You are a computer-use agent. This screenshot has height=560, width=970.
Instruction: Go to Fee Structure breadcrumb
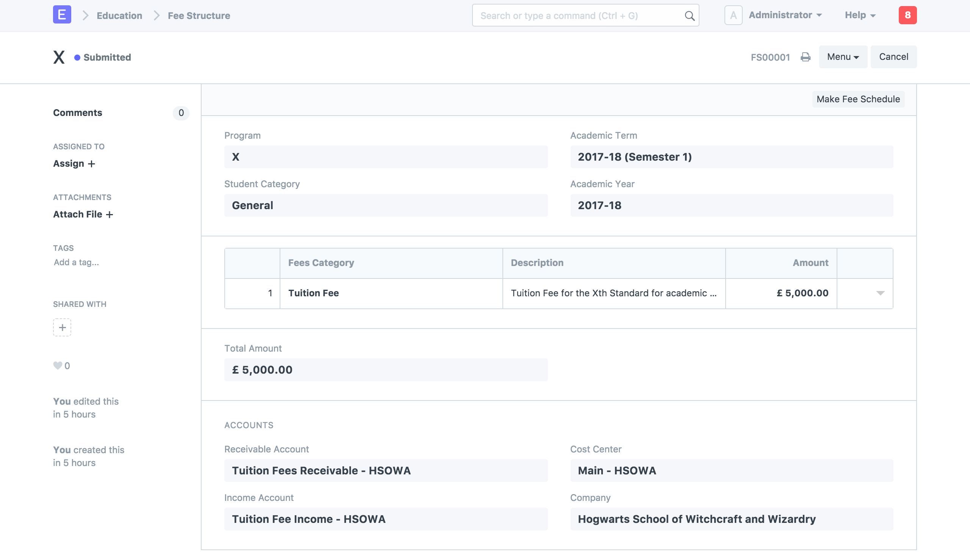click(199, 16)
